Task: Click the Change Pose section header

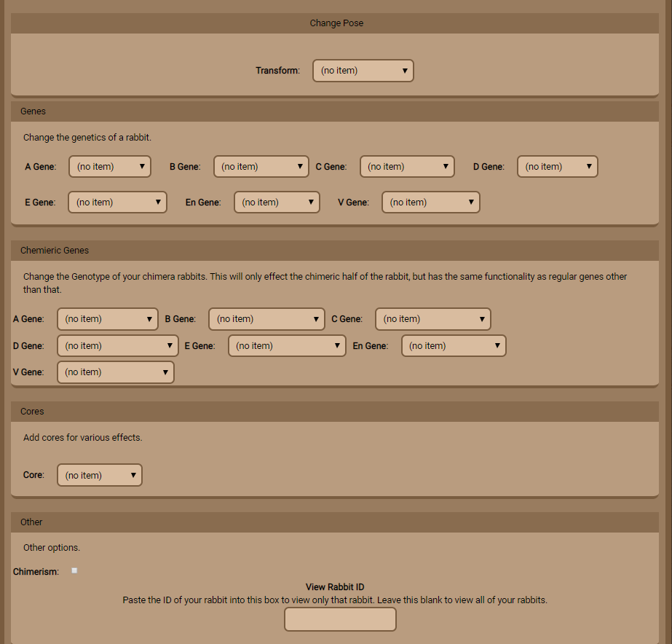Action: coord(336,23)
